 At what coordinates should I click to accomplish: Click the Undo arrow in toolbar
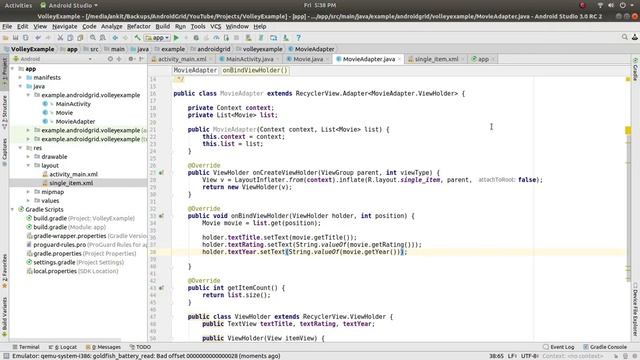tap(38, 38)
